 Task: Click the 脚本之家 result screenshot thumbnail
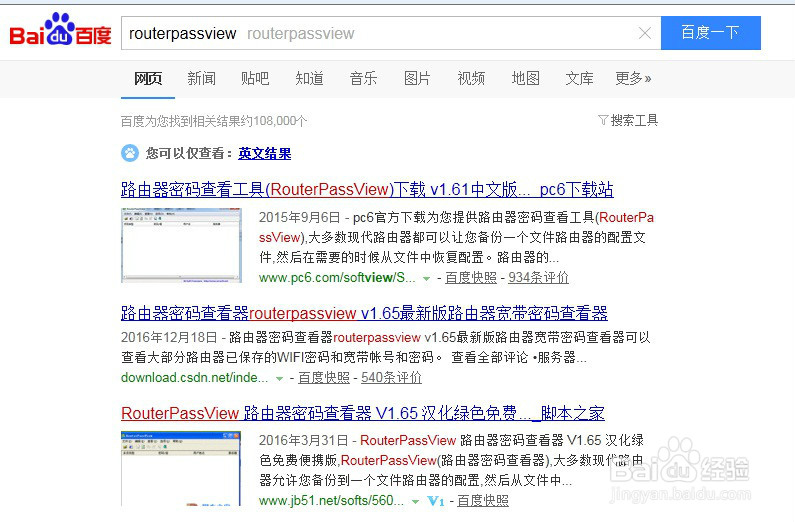point(181,469)
